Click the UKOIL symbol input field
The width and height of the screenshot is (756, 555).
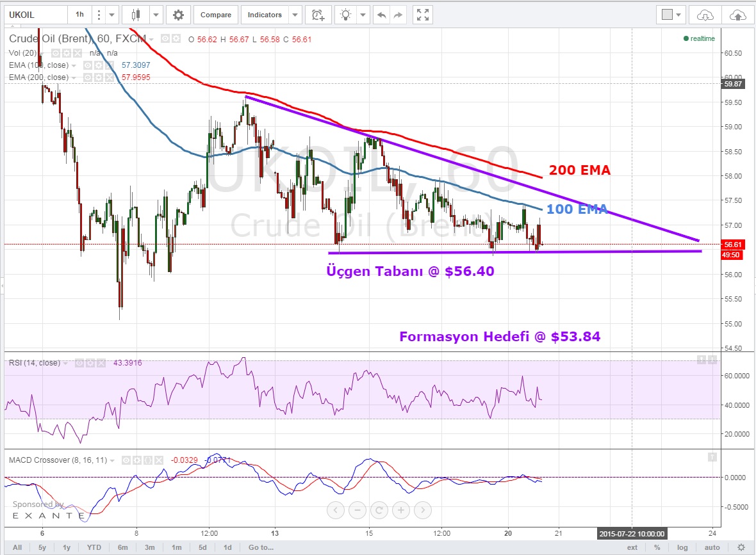(x=33, y=15)
